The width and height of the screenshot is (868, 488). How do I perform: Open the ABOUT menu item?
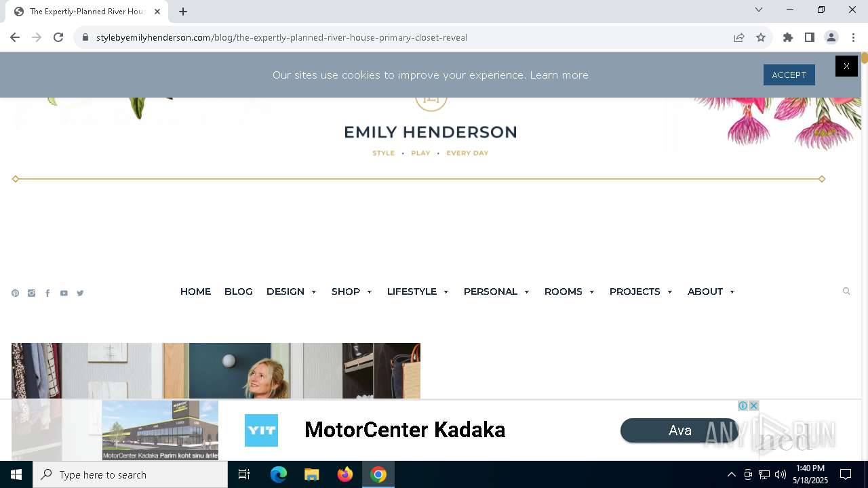click(x=705, y=291)
